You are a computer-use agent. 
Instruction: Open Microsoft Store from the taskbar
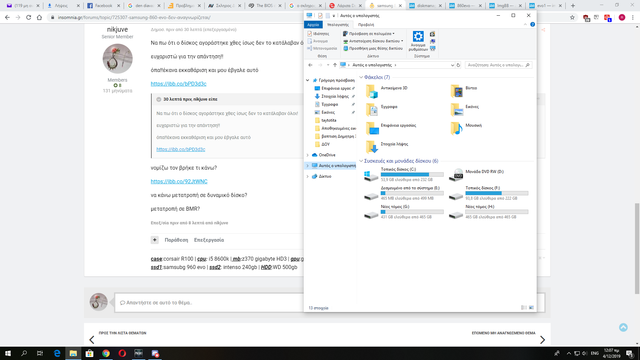(x=89, y=353)
